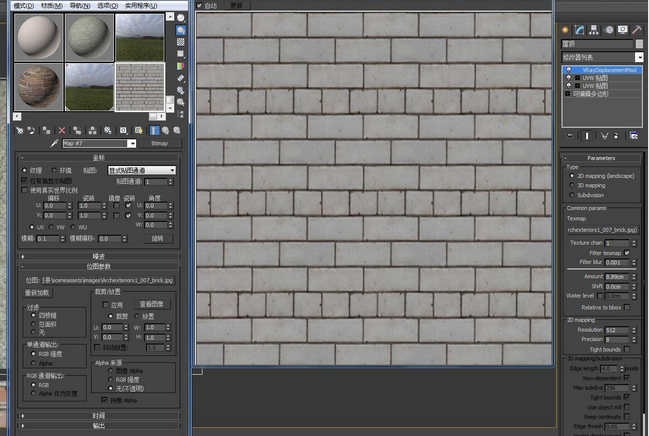Click the Reload bitmap button

tap(37, 293)
